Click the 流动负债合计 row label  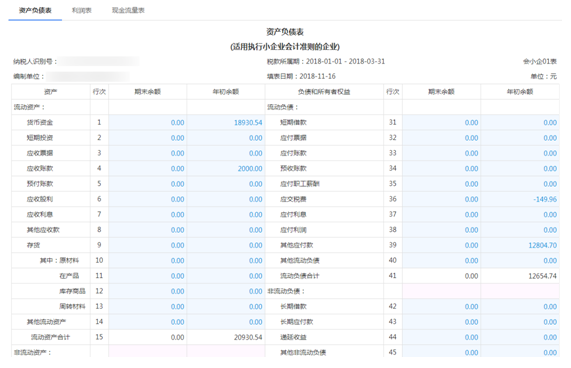click(x=300, y=276)
